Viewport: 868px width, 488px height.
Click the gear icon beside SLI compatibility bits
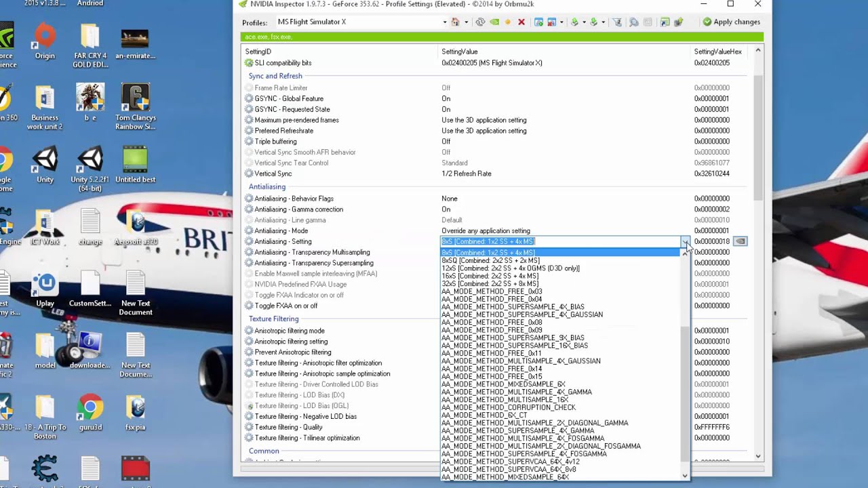tap(249, 63)
